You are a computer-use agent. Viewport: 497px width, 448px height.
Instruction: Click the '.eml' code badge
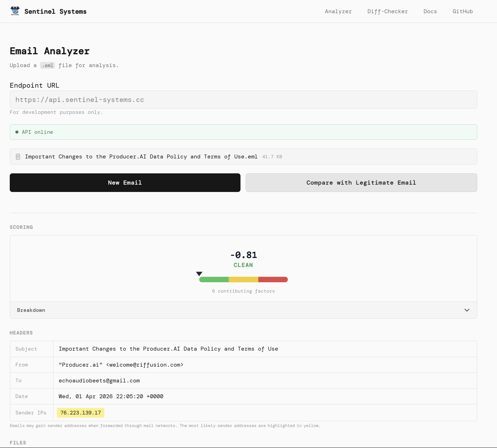point(47,66)
